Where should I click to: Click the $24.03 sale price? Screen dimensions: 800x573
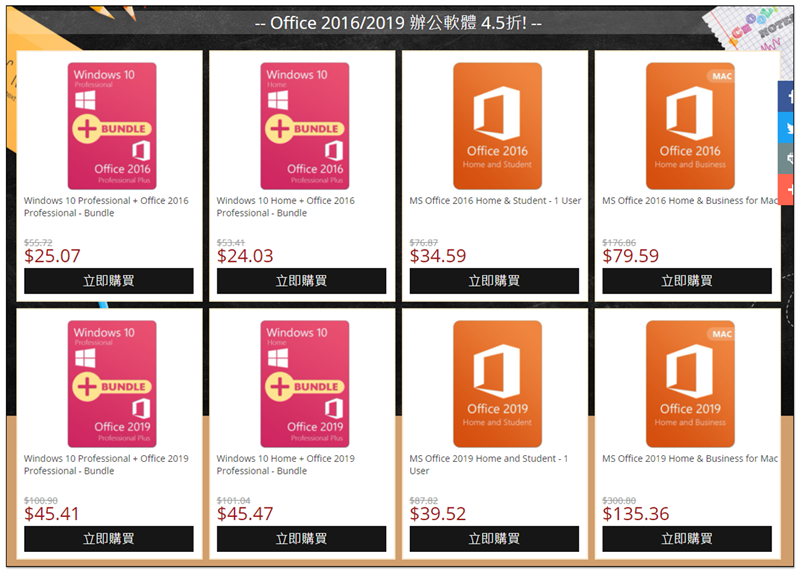[x=245, y=256]
